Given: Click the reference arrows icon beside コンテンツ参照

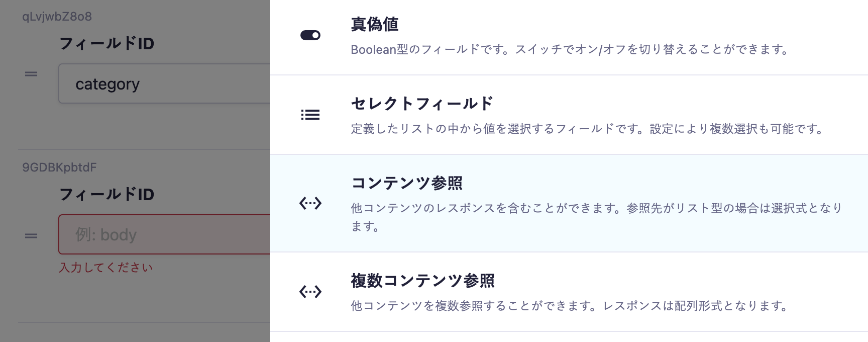Looking at the screenshot, I should click(310, 203).
